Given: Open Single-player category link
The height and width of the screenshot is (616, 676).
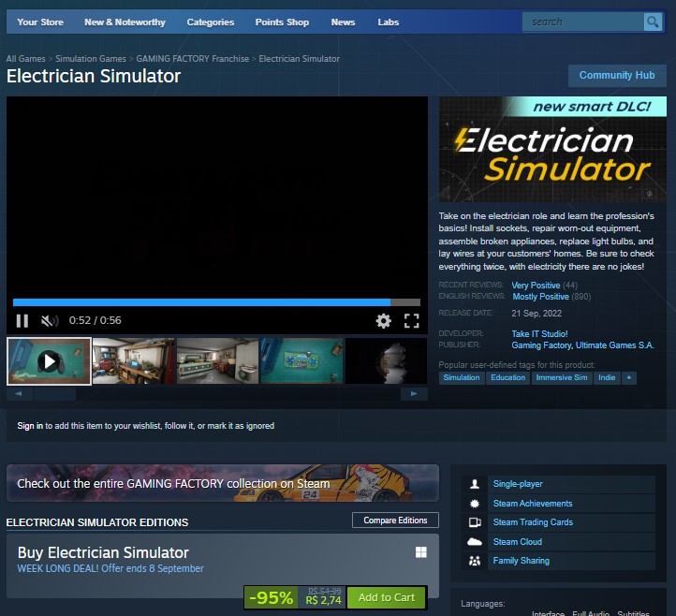Looking at the screenshot, I should coord(518,484).
